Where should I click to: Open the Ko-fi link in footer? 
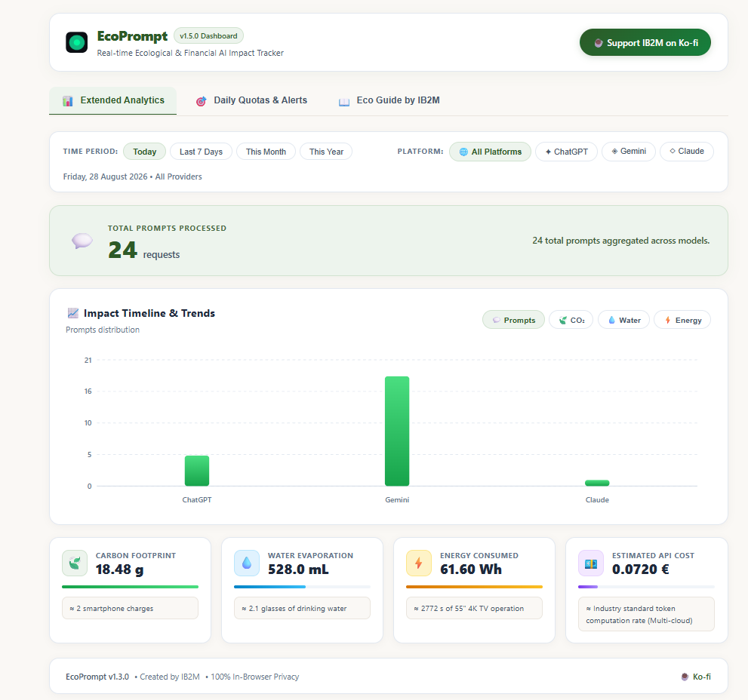695,677
